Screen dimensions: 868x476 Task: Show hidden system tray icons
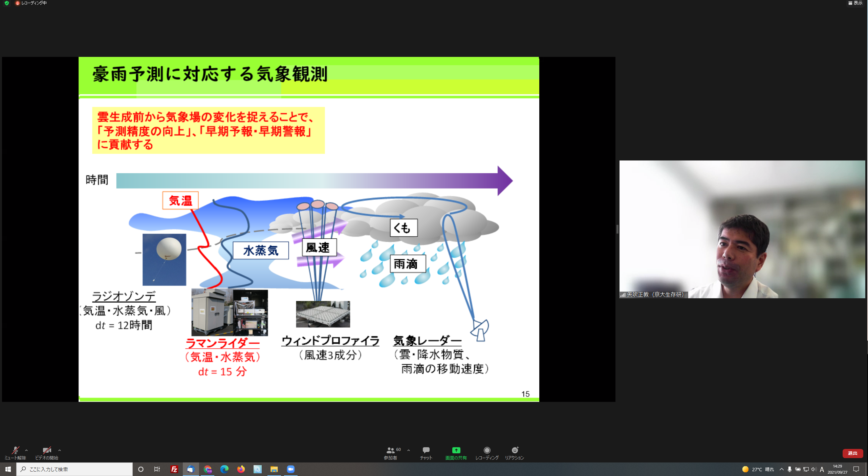782,469
